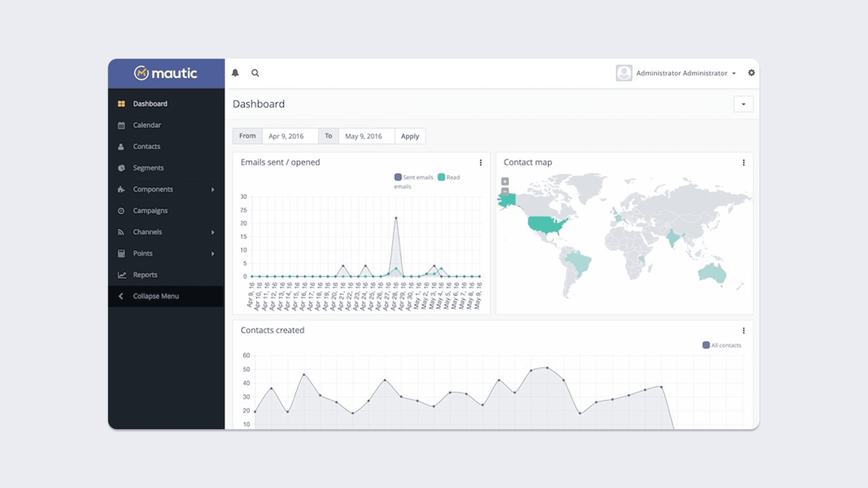Click the From date field
868x488 pixels.
(x=290, y=136)
